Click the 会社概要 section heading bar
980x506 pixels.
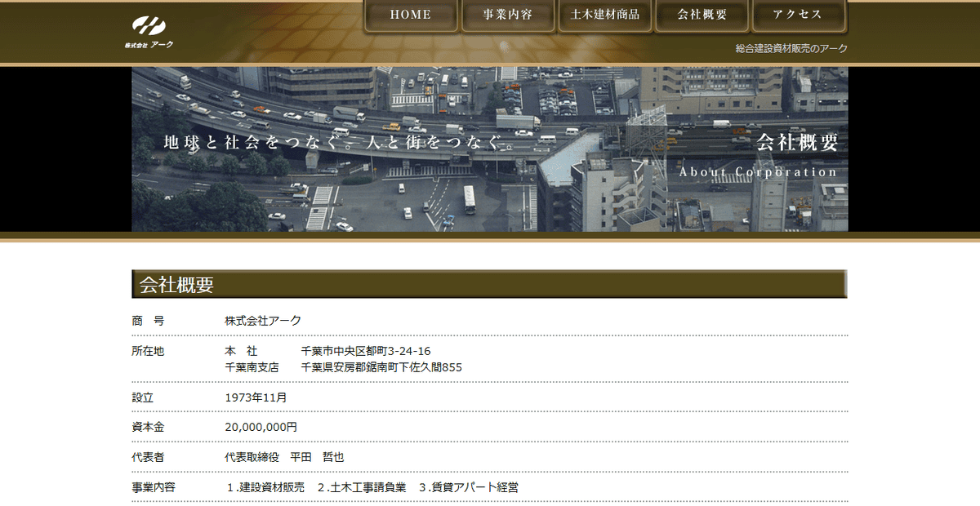[490, 284]
